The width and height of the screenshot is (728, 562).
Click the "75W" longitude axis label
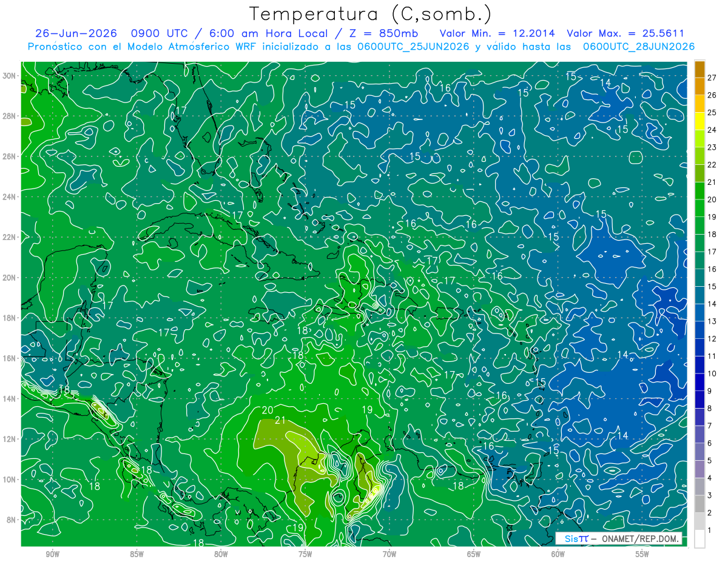tap(305, 554)
